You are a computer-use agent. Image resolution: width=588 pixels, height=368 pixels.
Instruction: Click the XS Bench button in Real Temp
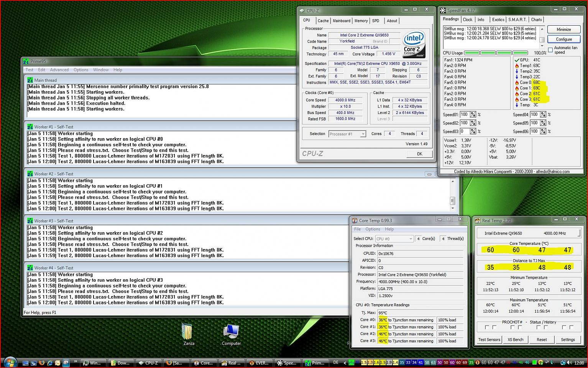point(515,340)
